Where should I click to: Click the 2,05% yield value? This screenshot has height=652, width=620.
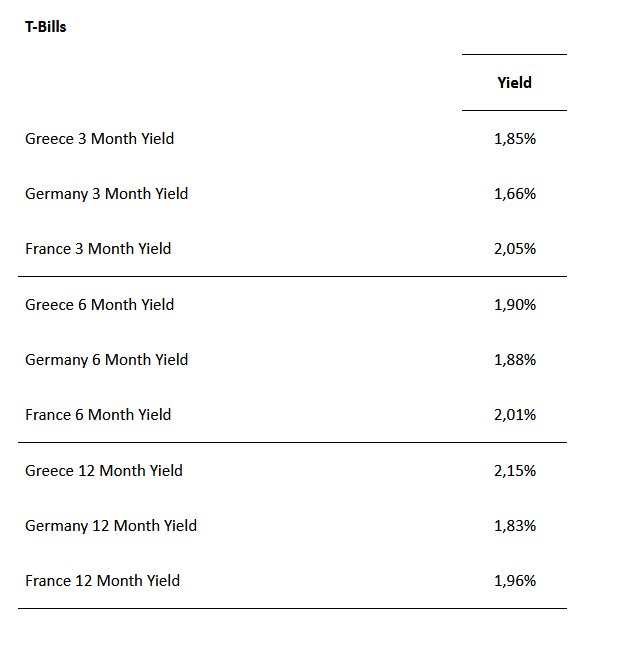[x=515, y=249]
